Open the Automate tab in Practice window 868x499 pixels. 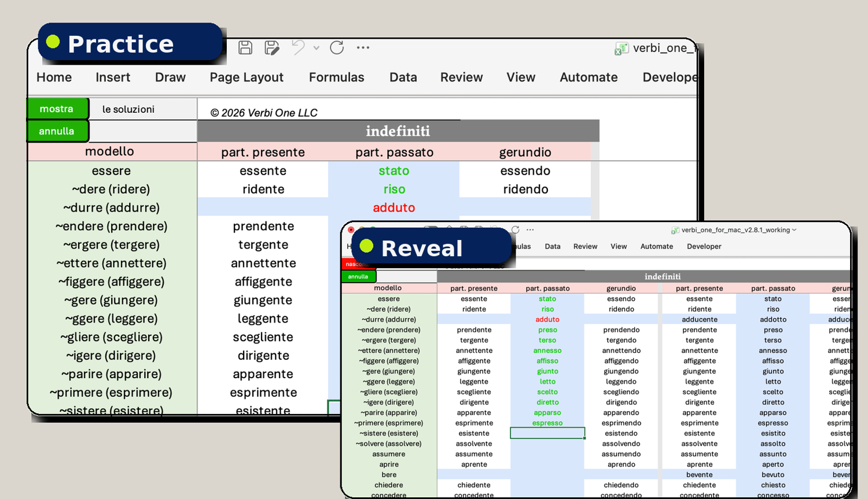(x=589, y=77)
